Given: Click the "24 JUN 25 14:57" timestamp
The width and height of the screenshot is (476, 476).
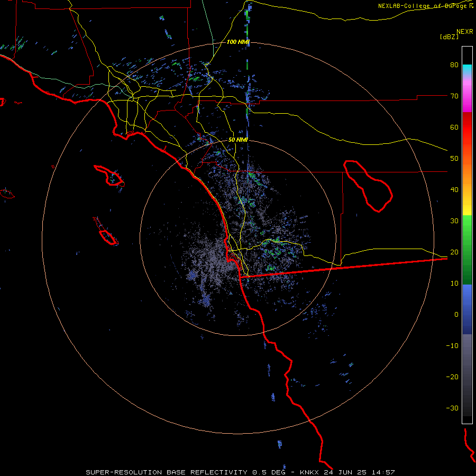Looking at the screenshot, I should (360, 472).
